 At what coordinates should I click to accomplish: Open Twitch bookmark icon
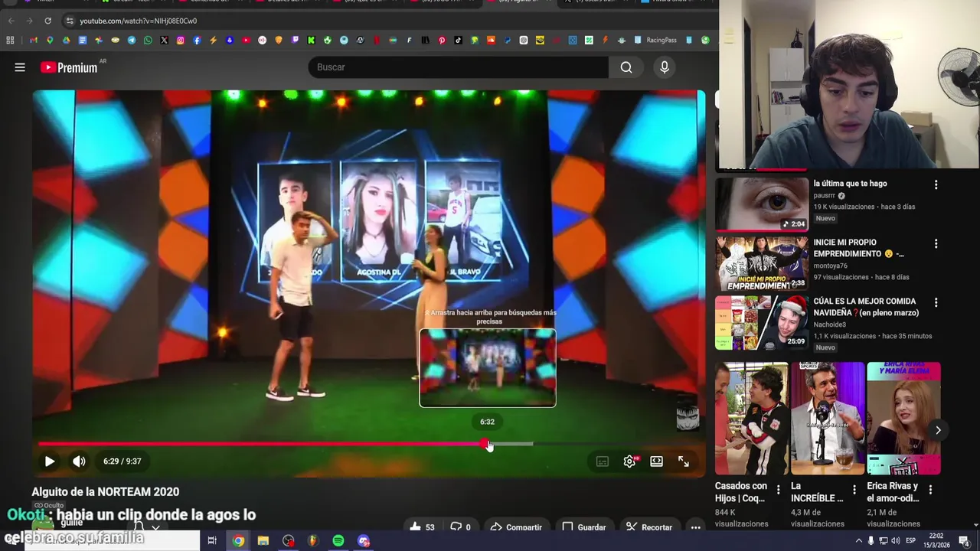click(x=295, y=40)
